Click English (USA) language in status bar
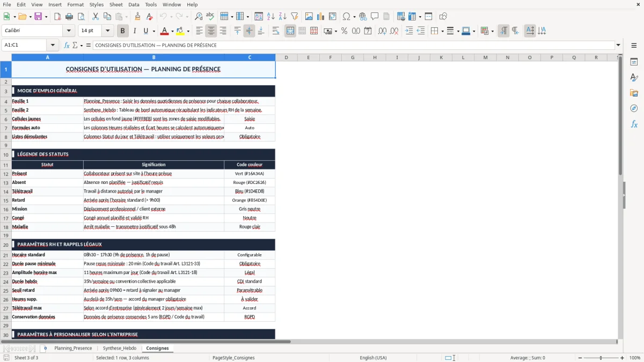This screenshot has height=362, width=644. (373, 358)
